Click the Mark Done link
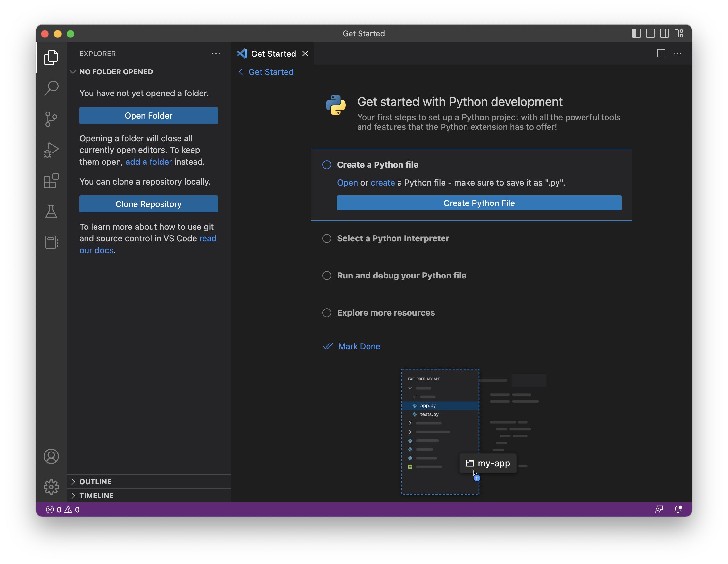 click(359, 346)
